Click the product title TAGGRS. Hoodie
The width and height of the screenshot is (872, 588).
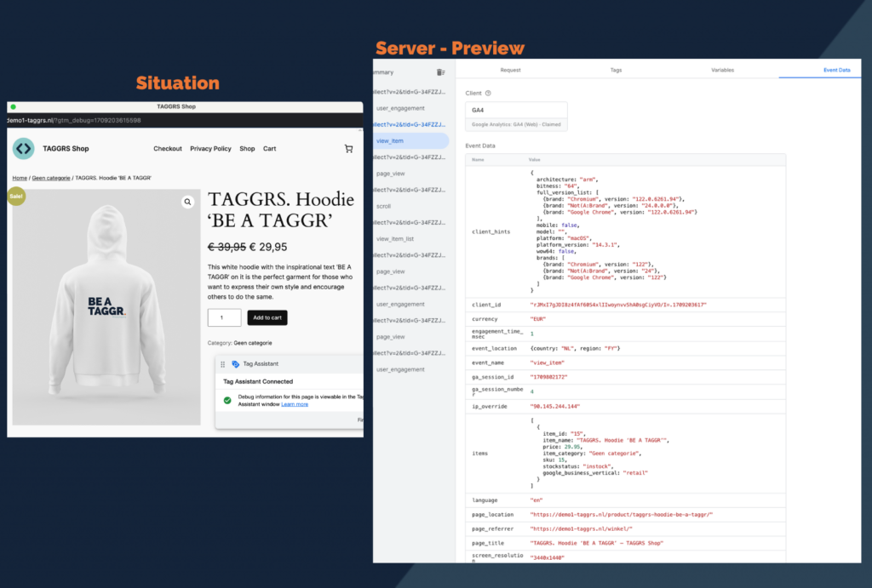tap(281, 209)
